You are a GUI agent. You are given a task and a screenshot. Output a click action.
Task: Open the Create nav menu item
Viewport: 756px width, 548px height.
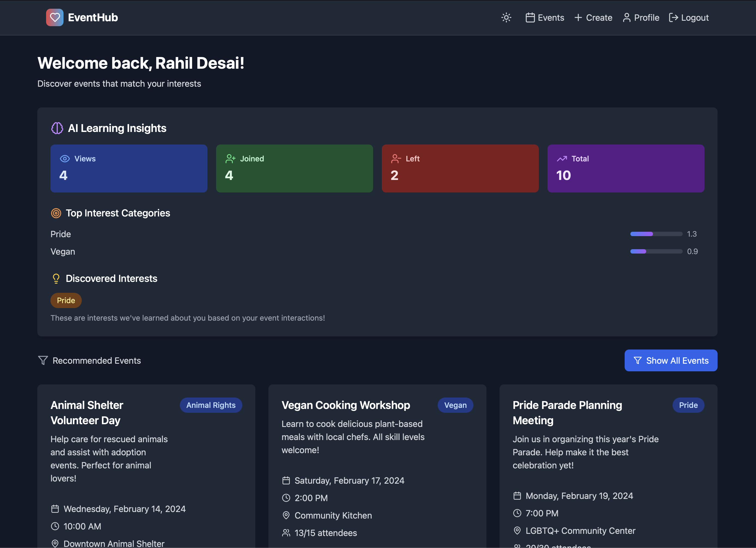593,17
